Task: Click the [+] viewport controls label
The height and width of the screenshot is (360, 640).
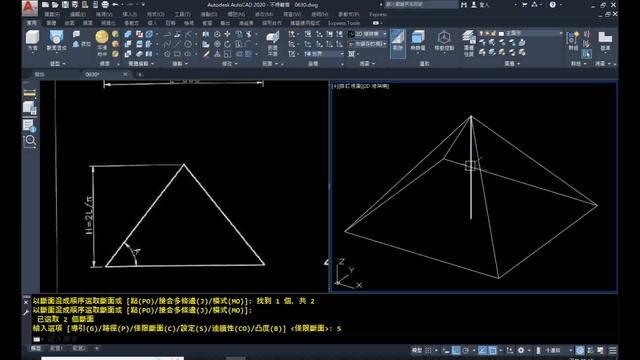Action: (x=335, y=86)
